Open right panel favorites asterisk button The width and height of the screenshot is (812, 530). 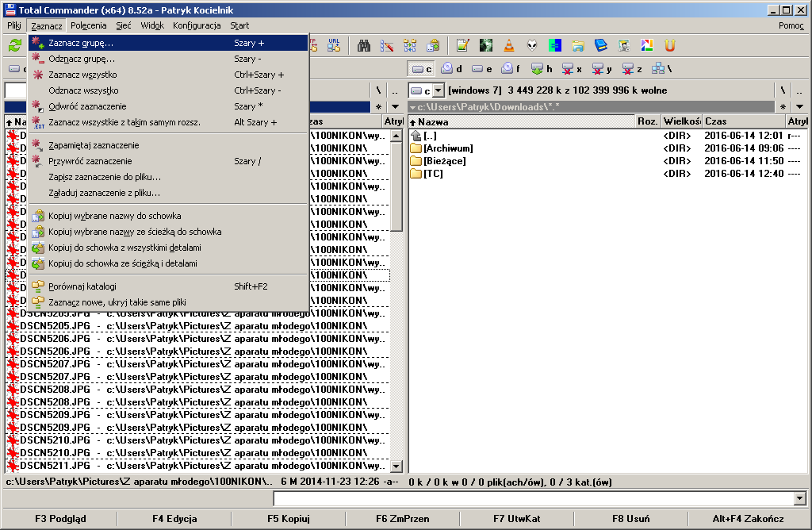coord(783,107)
